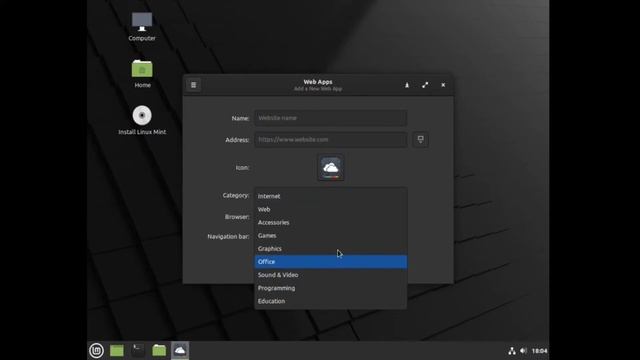Open the Computer desktop icon
This screenshot has width=640, height=360.
point(142,27)
